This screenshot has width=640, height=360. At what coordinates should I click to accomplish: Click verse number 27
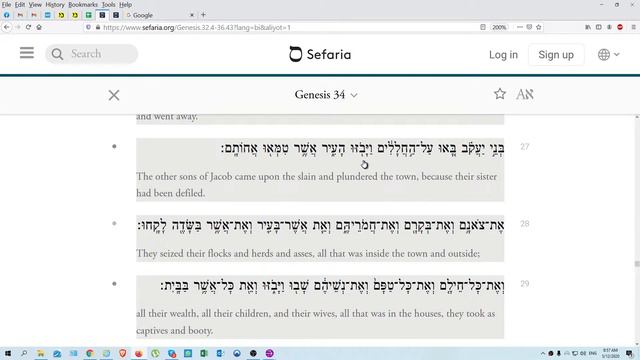click(524, 147)
